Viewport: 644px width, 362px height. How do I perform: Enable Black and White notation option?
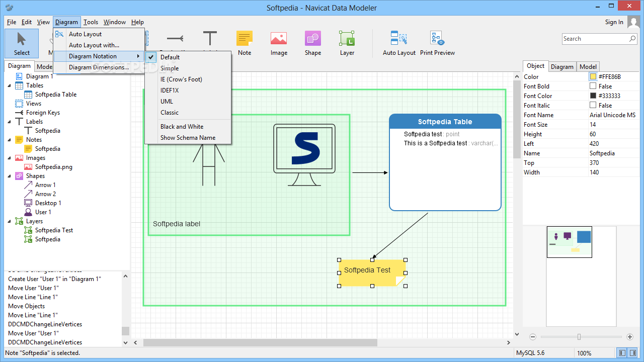[x=188, y=127]
